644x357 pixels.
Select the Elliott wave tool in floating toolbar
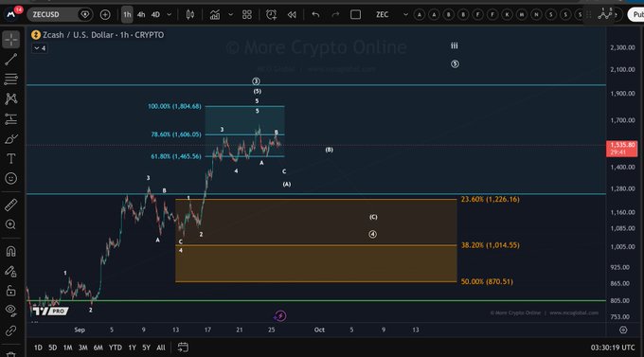pyautogui.click(x=606, y=14)
